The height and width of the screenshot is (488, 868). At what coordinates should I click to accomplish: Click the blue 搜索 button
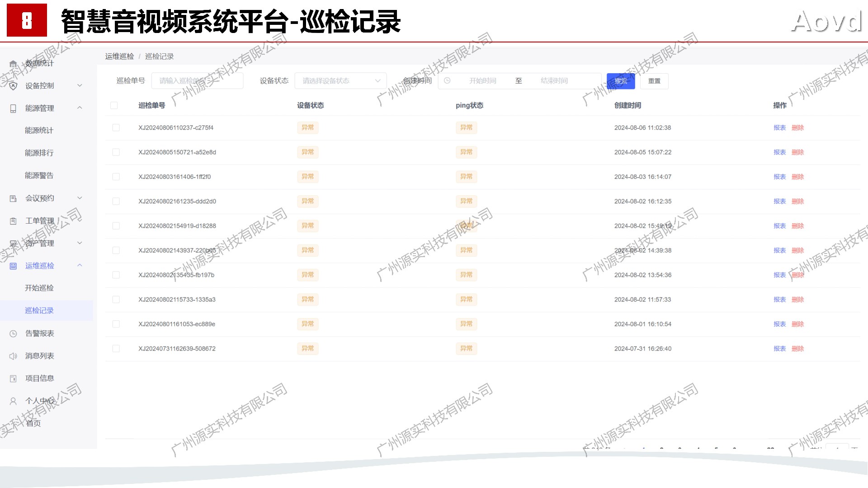tap(621, 81)
